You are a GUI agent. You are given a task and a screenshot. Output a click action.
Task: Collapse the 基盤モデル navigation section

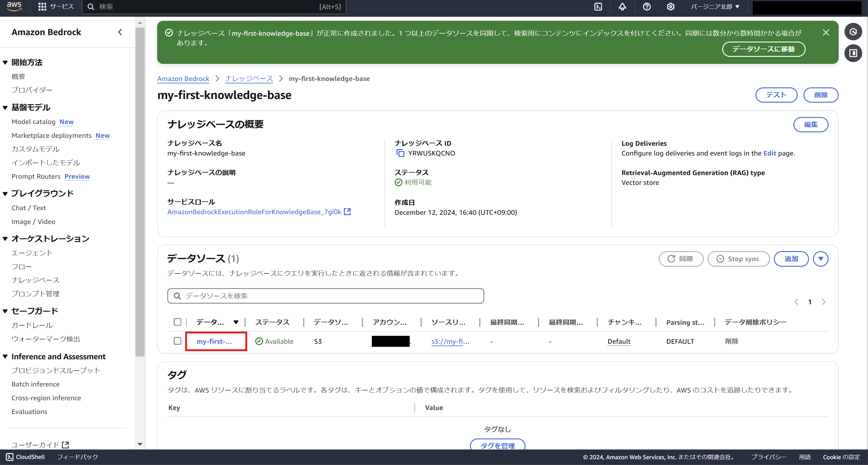point(5,108)
